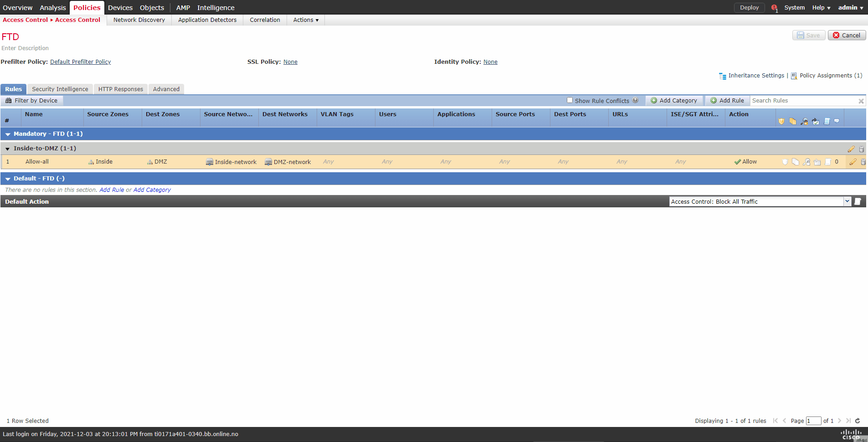Click the Add Category button
This screenshot has height=442, width=868.
click(674, 101)
